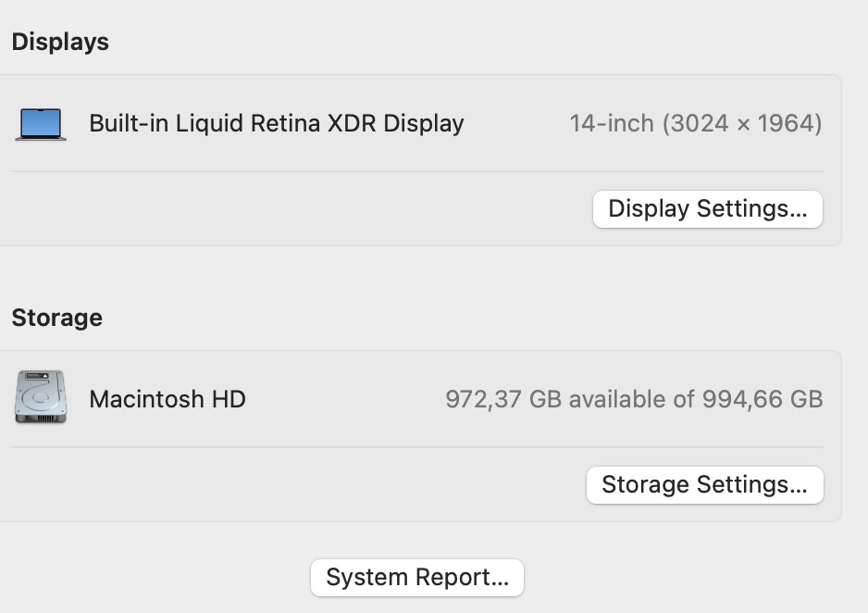This screenshot has height=613, width=868.
Task: Click the divider line under Macintosh HD row
Action: pyautogui.click(x=416, y=447)
